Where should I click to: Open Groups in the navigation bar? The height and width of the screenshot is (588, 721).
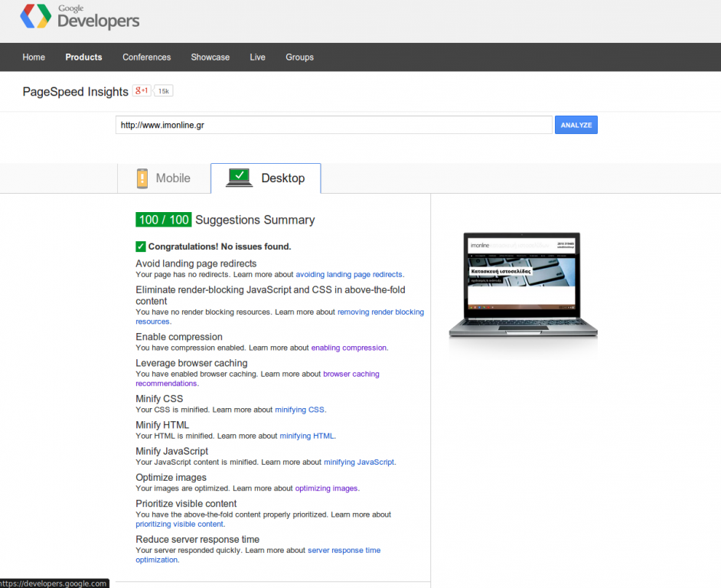[x=300, y=57]
